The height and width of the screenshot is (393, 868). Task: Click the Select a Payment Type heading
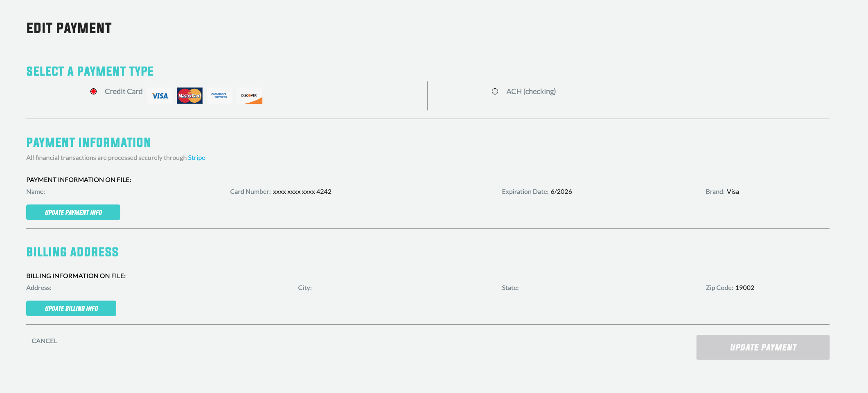point(90,71)
